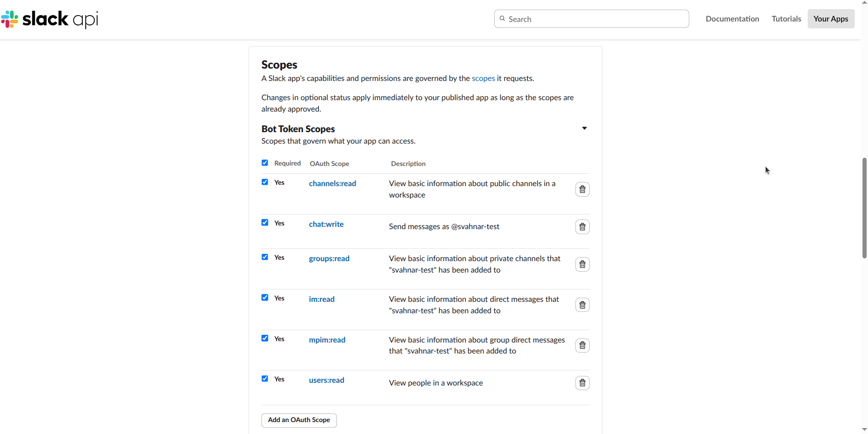868x434 pixels.
Task: Click the Description column header
Action: pyautogui.click(x=408, y=164)
